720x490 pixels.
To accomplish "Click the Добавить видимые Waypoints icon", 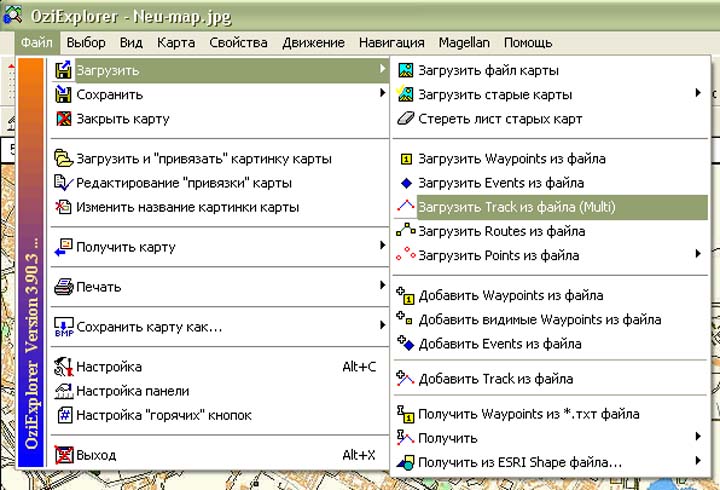I will pos(405,318).
